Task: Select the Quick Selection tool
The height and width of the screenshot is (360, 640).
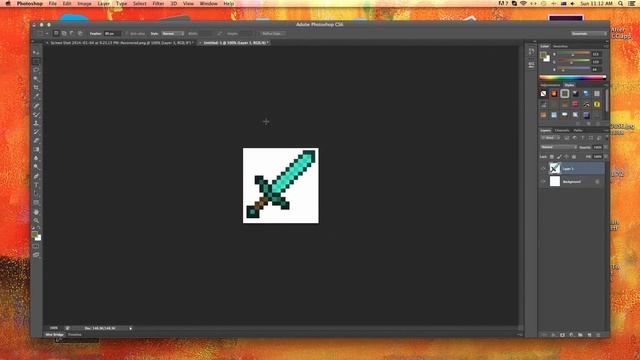Action: click(x=36, y=79)
